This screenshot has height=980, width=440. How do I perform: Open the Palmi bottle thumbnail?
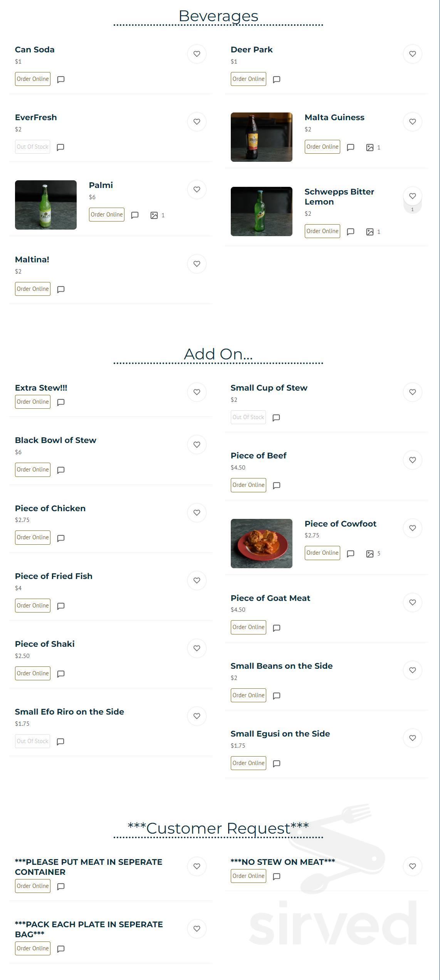[x=45, y=205]
